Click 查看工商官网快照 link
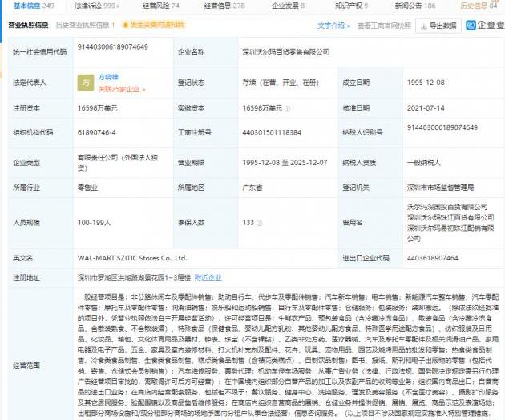The height and width of the screenshot is (420, 505). point(385,26)
